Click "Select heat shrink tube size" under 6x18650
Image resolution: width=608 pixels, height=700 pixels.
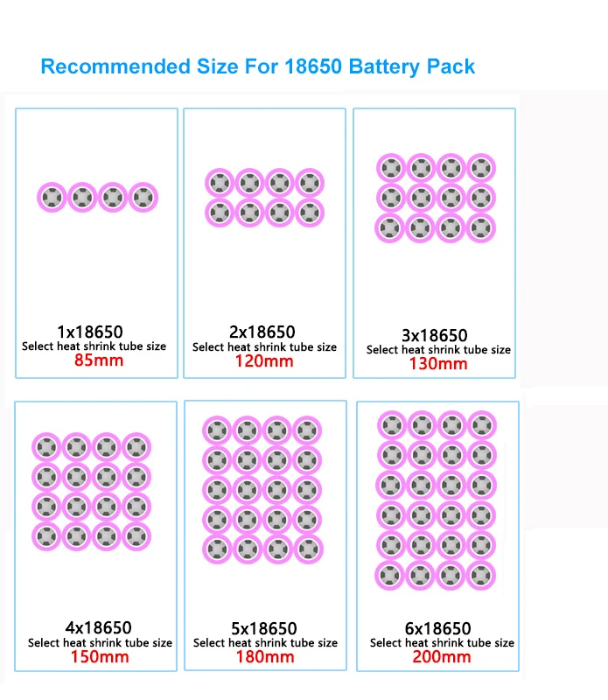[442, 643]
